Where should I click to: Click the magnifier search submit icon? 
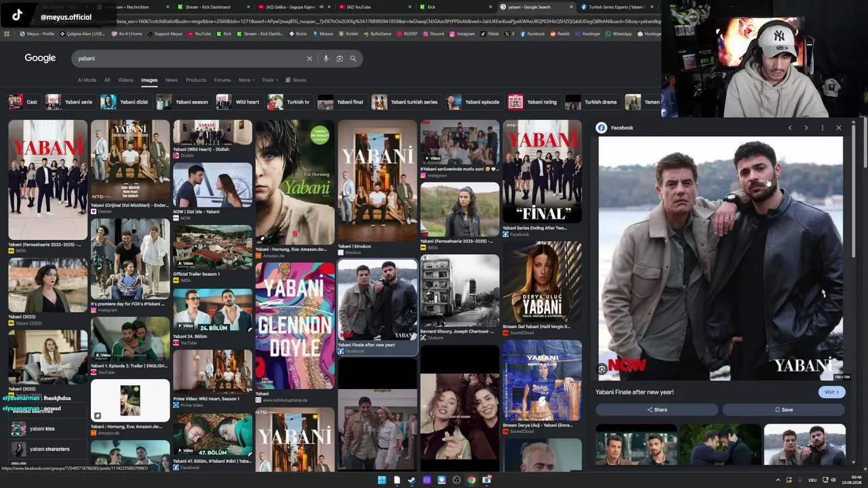point(353,58)
